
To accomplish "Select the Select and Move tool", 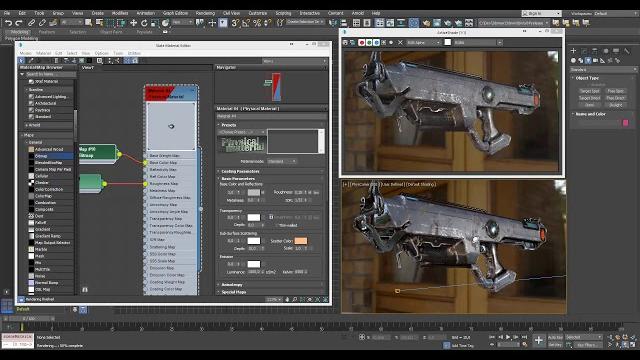I will point(133,23).
